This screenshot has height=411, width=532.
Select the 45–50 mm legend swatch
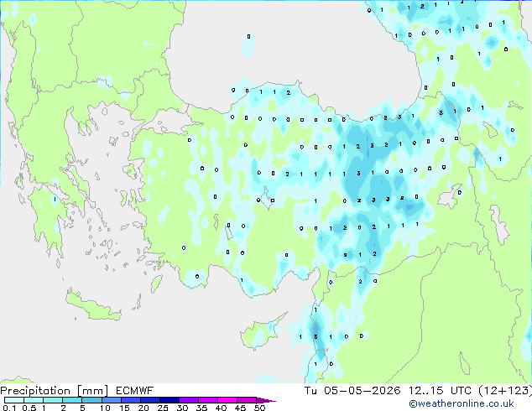[x=247, y=400]
